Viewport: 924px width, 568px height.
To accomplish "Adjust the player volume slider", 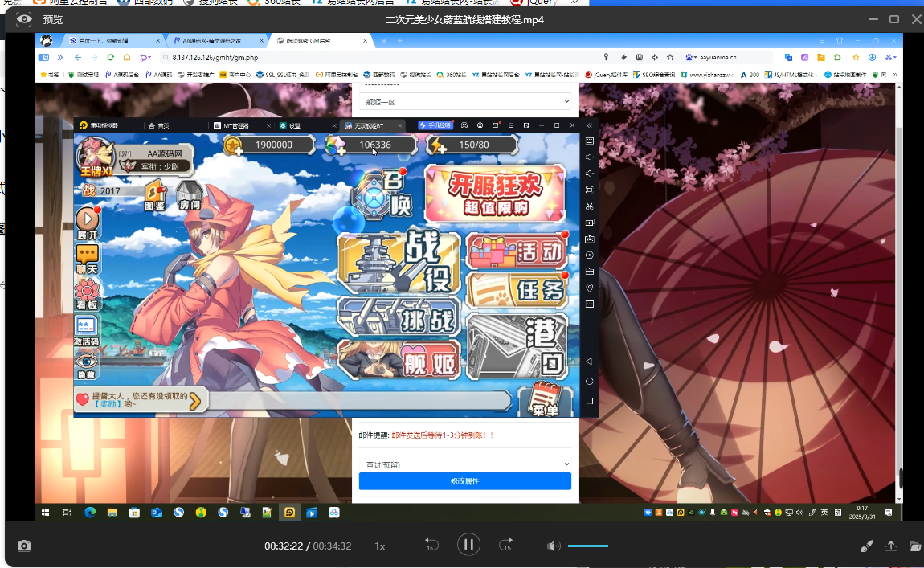I will coord(588,546).
